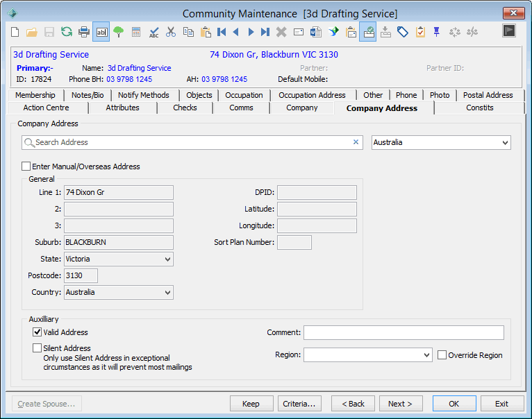Switch to the Membership tab
This screenshot has height=419, width=532.
35,95
